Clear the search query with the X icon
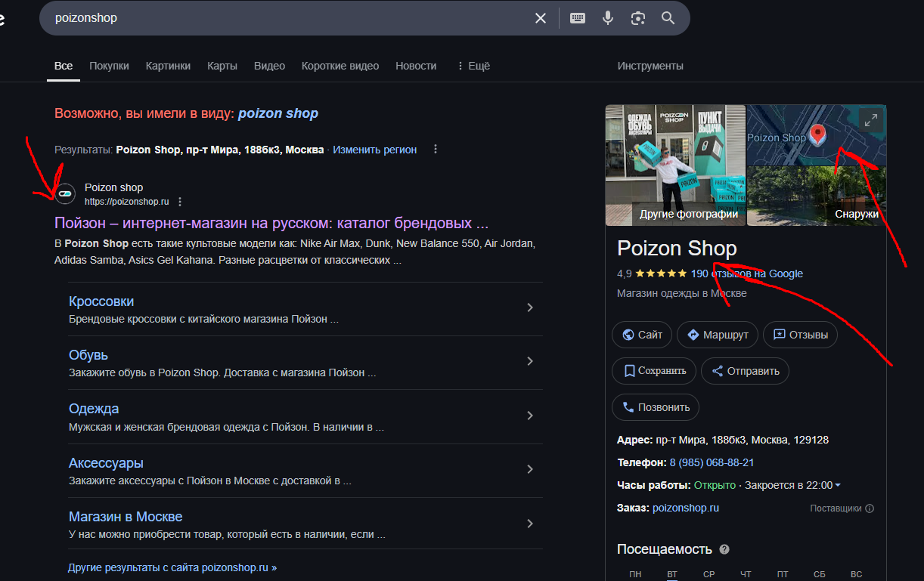924x581 pixels. 541,18
